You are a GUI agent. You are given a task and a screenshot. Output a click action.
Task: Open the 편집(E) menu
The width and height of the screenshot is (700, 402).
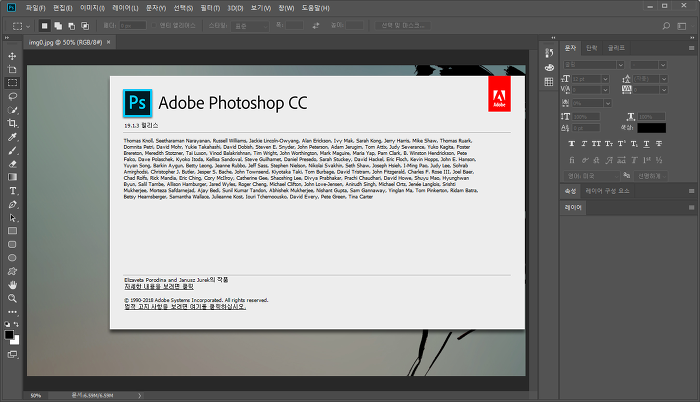(62, 8)
